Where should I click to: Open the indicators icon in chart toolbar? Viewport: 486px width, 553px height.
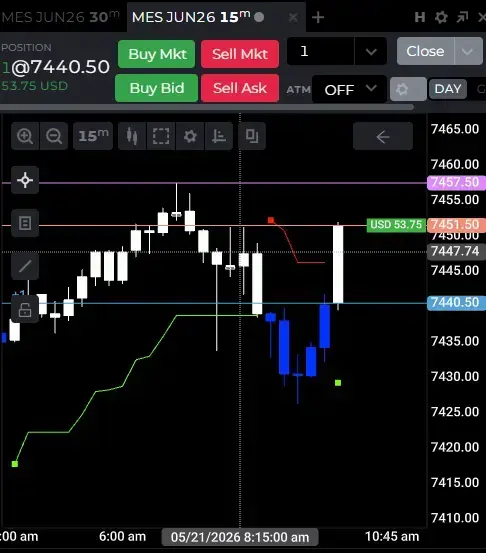pyautogui.click(x=219, y=136)
